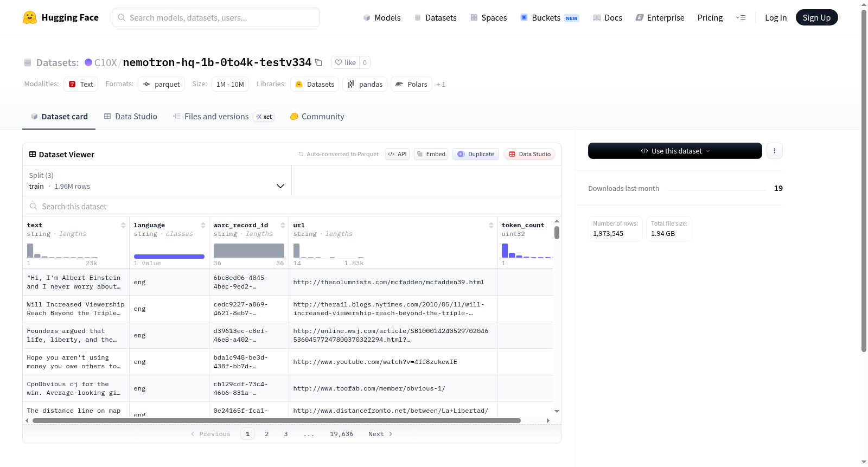Viewport: 868px width, 467px height.
Task: Select the toofab.com member URL cell
Action: click(393, 388)
